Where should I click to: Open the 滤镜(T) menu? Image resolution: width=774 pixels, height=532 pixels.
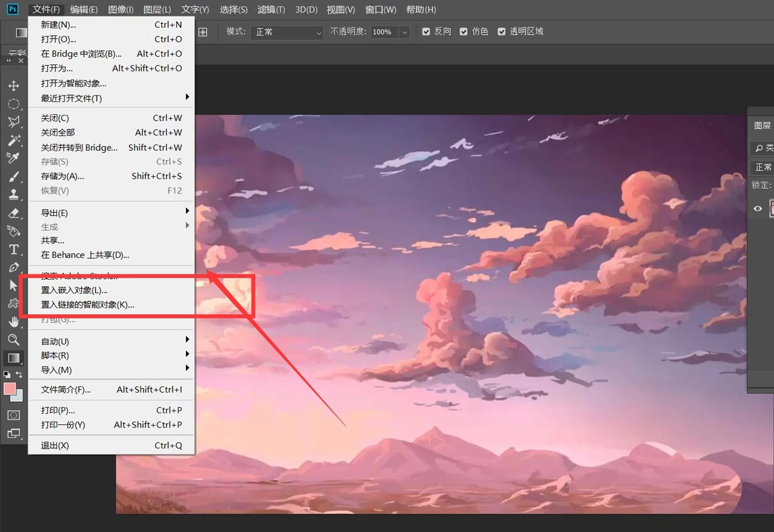[270, 10]
